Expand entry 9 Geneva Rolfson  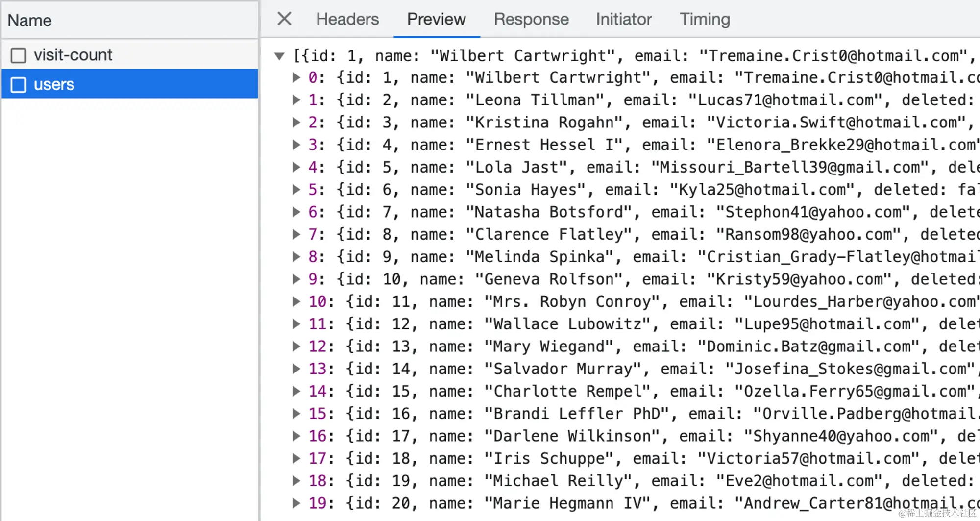pyautogui.click(x=296, y=279)
